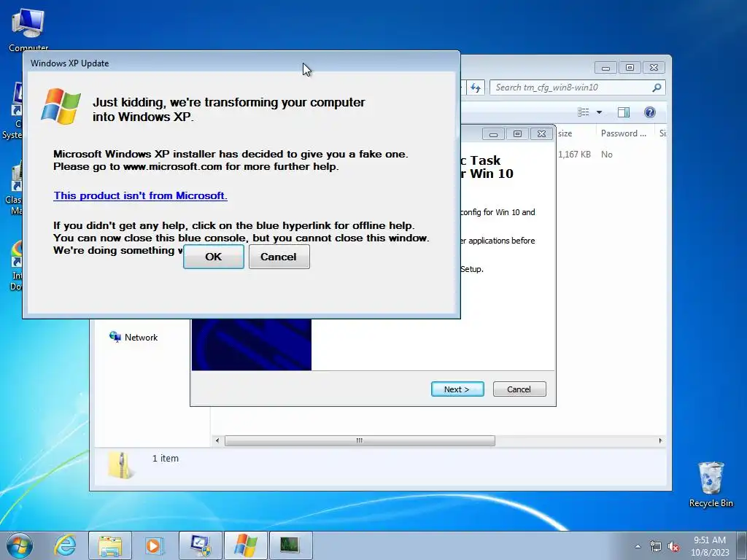Click the taskbar clock showing 9:51 AM
This screenshot has height=560, width=747.
(x=710, y=546)
